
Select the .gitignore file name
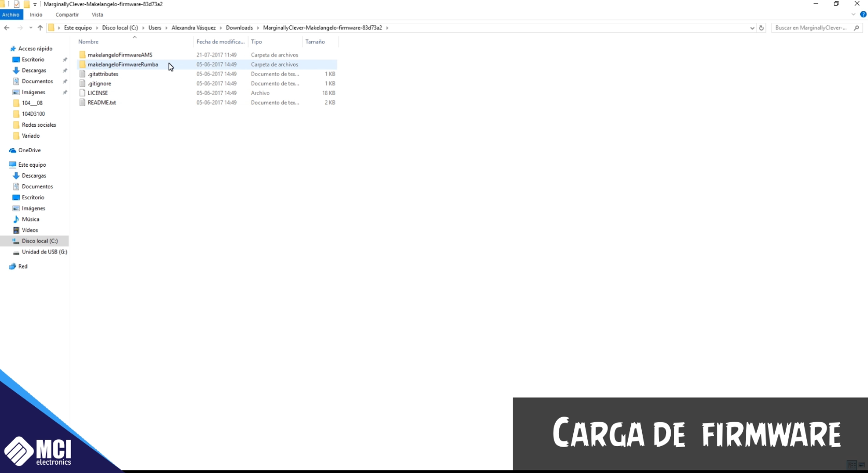[99, 83]
